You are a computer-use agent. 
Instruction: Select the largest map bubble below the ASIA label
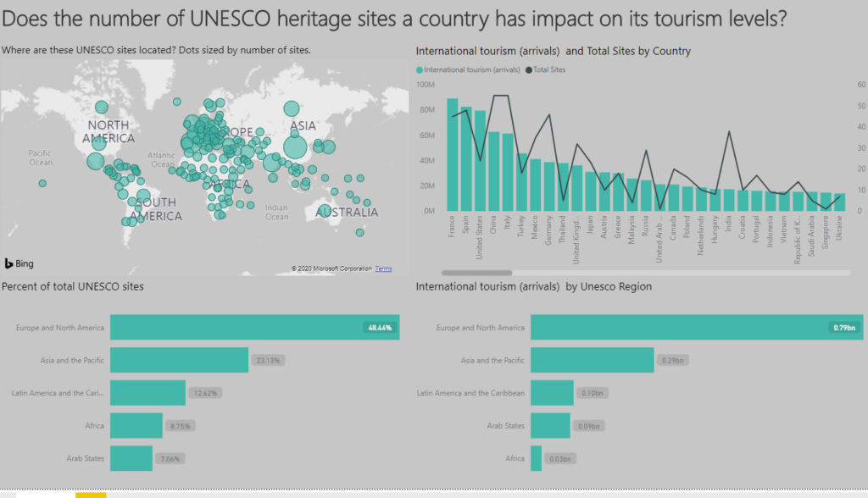click(295, 147)
